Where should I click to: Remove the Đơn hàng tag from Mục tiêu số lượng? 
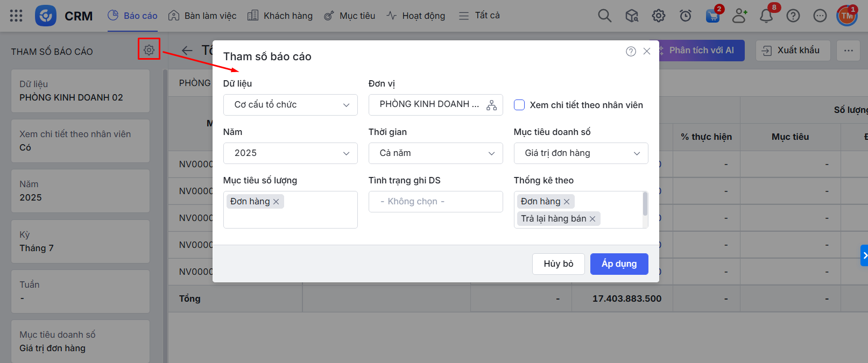tap(276, 202)
